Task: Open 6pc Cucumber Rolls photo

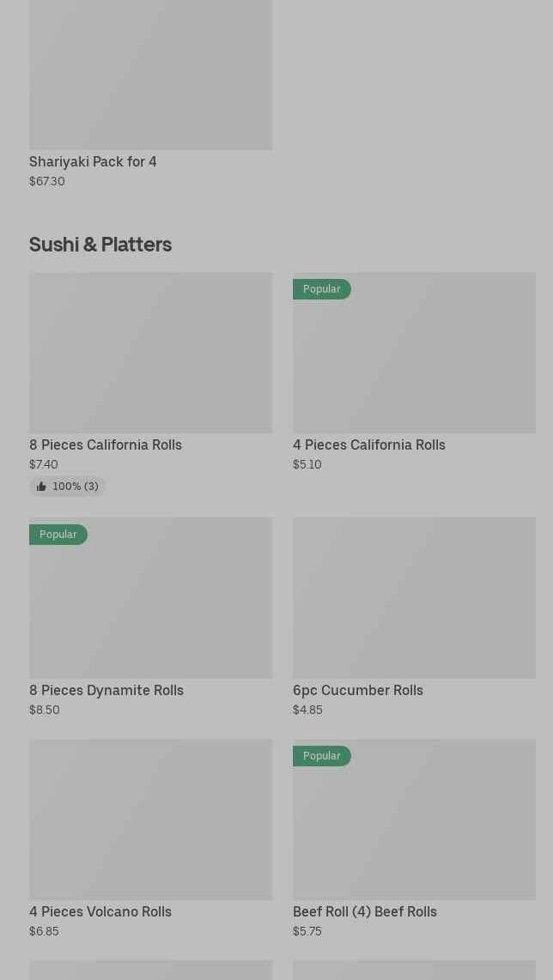Action: click(414, 597)
